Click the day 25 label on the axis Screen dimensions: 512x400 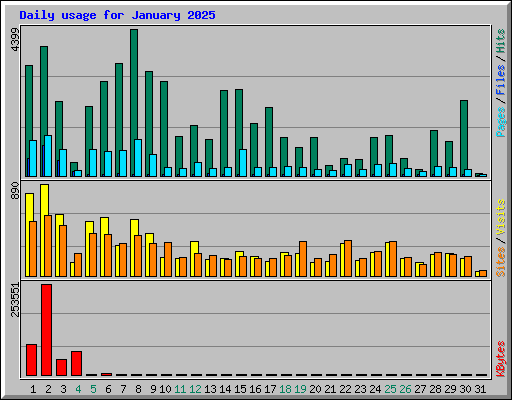tap(390, 389)
